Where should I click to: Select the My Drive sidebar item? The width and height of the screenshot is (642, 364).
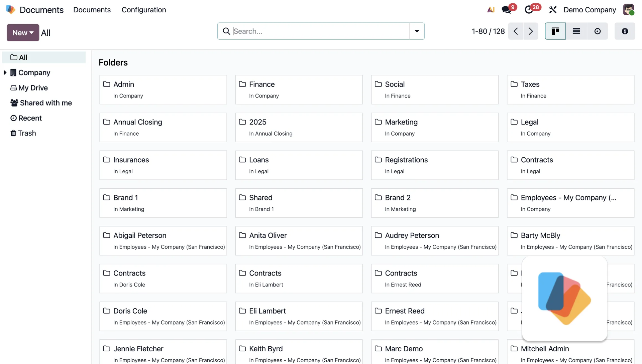44,88
